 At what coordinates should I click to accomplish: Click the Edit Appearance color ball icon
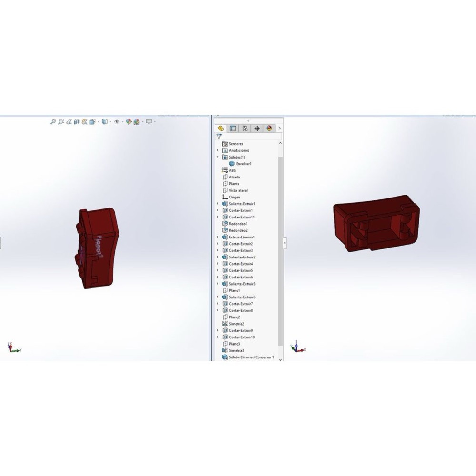tap(129, 122)
